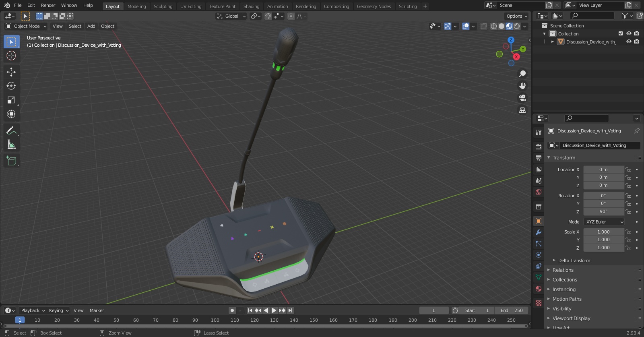The image size is (644, 337).
Task: Switch to Sculpting workspace tab
Action: [x=163, y=6]
